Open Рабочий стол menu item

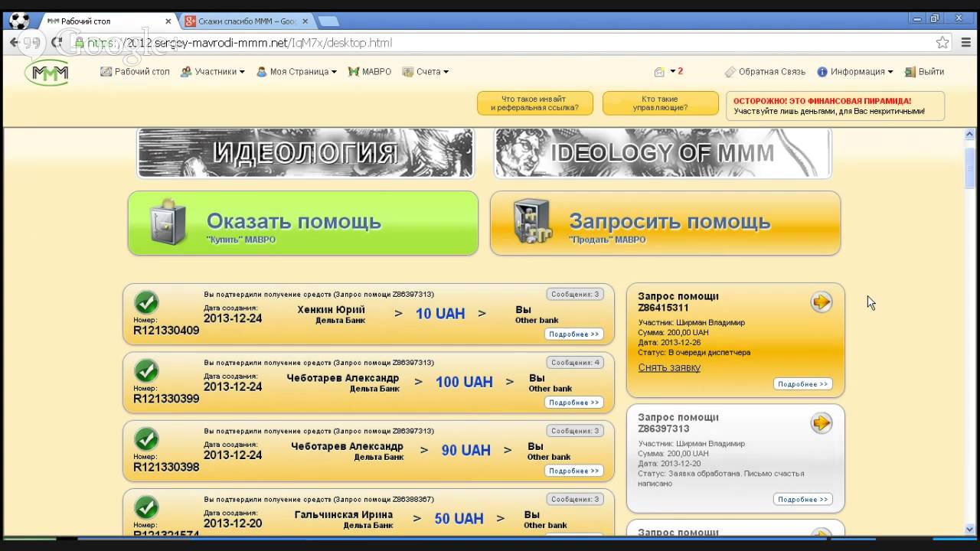(x=135, y=71)
